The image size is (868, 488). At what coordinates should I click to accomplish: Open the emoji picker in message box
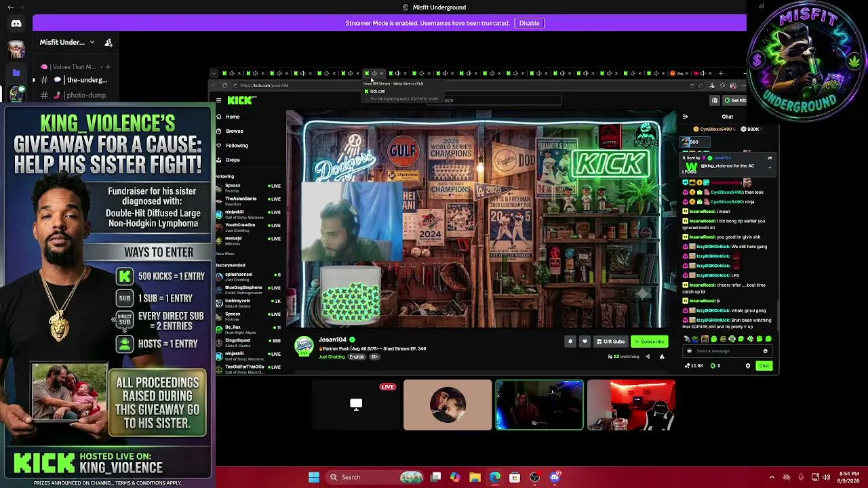(x=766, y=351)
